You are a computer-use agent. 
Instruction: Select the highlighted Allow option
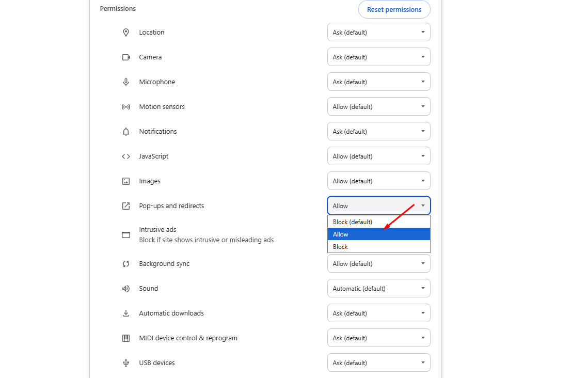pos(378,234)
